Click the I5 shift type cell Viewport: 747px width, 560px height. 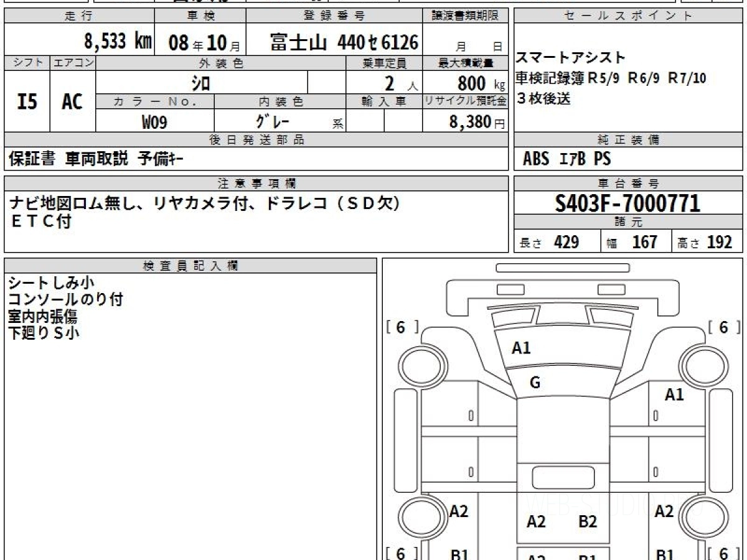27,101
